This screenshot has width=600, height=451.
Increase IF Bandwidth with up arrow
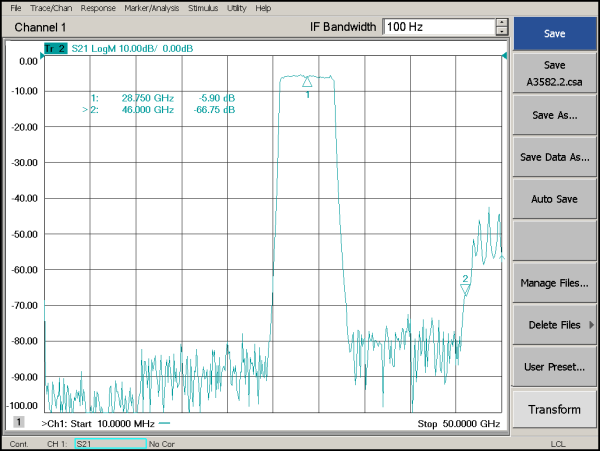(x=502, y=23)
